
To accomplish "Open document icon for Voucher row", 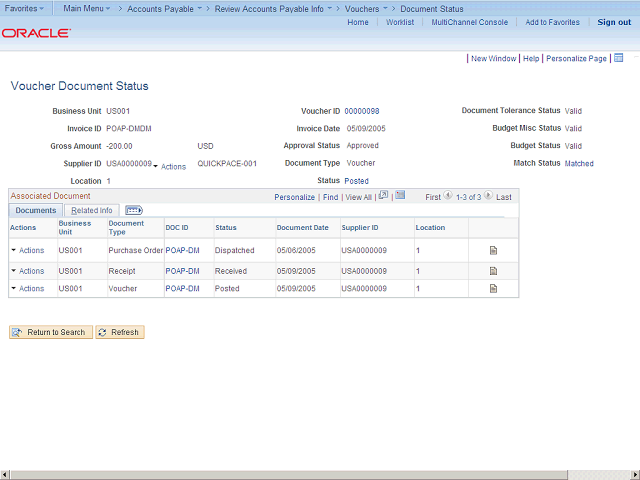I will pos(493,289).
